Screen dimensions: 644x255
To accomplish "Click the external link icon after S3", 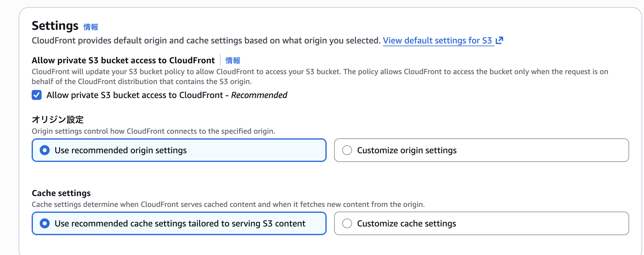I will click(x=499, y=40).
